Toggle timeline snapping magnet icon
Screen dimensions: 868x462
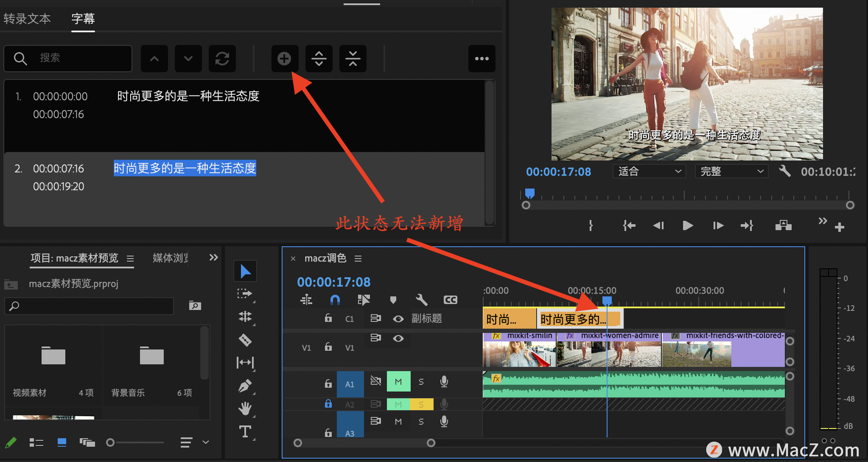pyautogui.click(x=335, y=300)
